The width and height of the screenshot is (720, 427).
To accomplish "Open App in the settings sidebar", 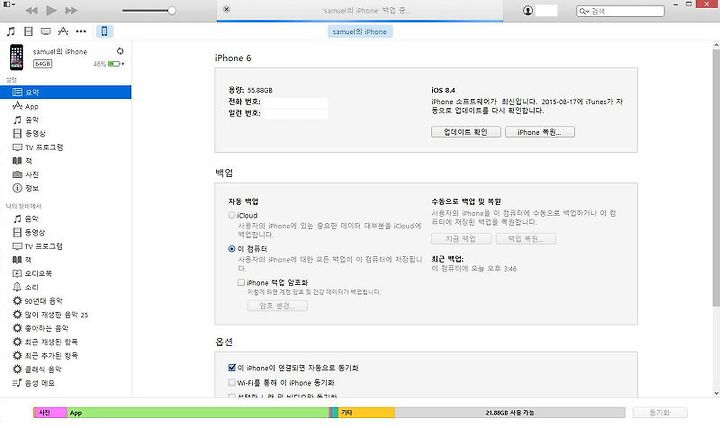I will (66, 106).
